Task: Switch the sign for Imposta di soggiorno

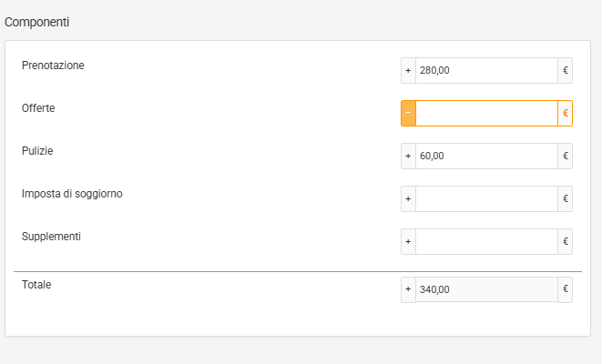Action: click(x=408, y=199)
